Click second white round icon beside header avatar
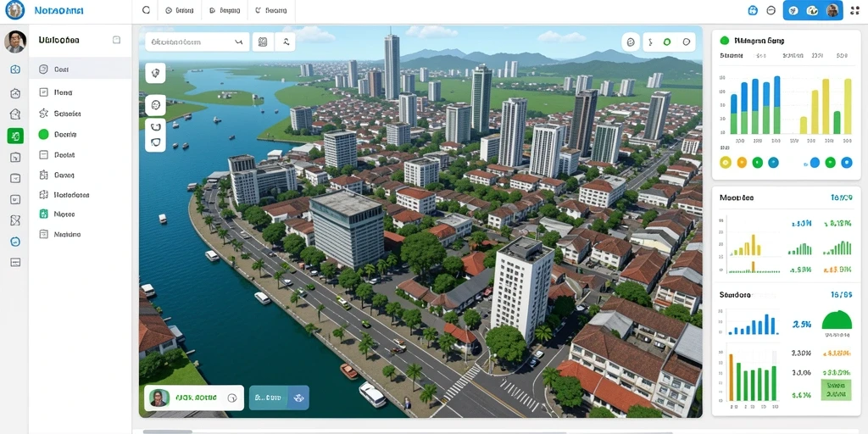 pyautogui.click(x=812, y=10)
